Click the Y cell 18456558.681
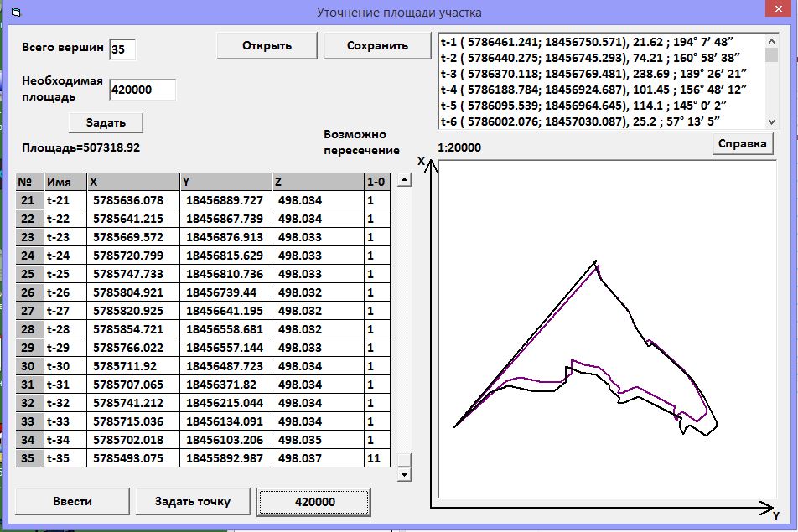Viewport: 798px width, 532px height. pyautogui.click(x=226, y=329)
